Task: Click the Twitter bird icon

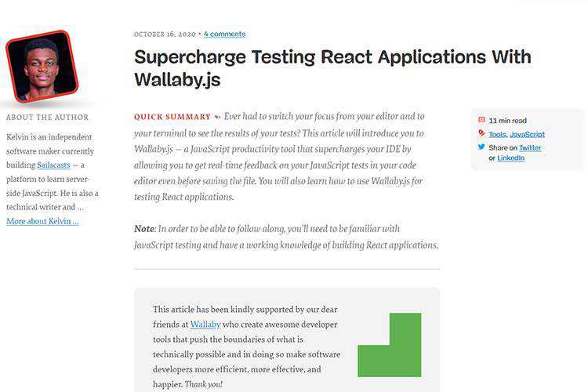Action: coord(481,147)
